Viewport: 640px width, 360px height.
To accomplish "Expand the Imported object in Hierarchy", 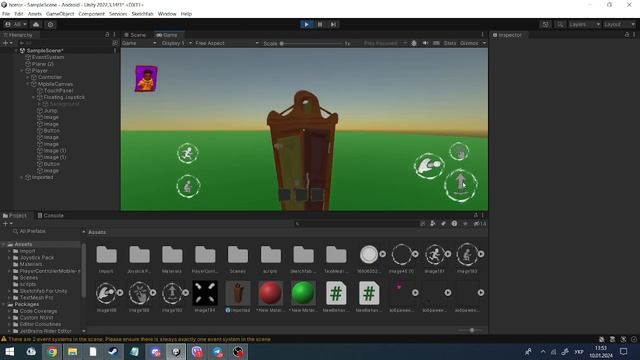I will click(22, 178).
